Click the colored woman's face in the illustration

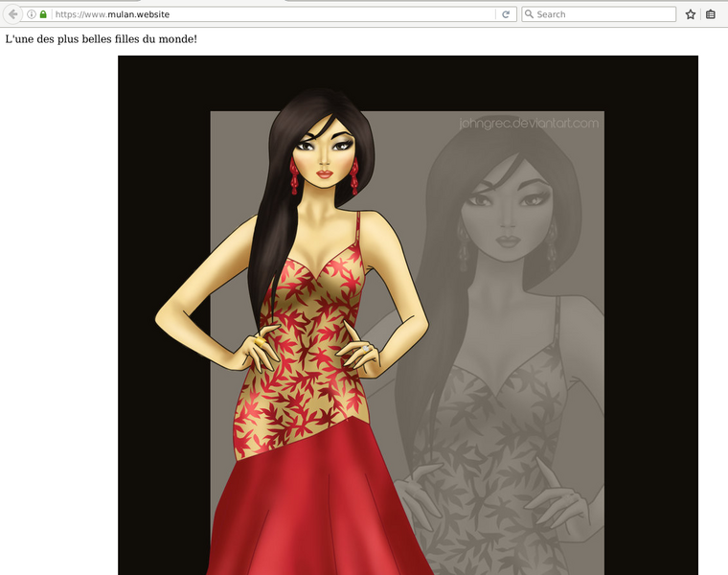pos(324,153)
